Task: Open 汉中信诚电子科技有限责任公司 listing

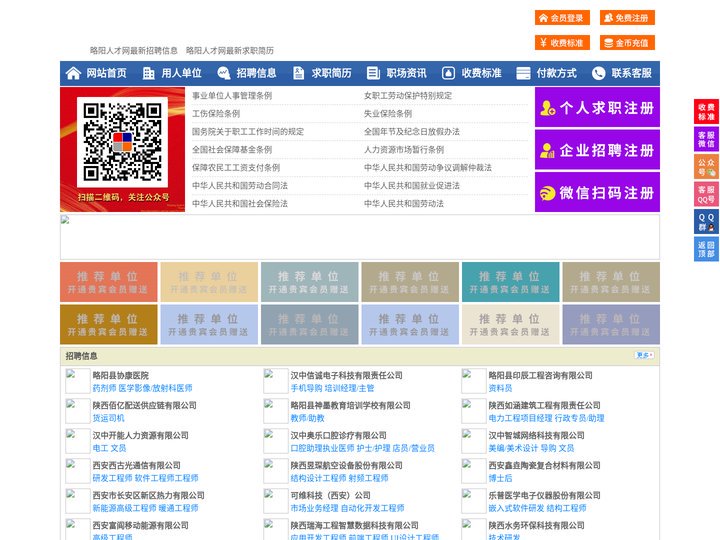Action: pos(346,375)
